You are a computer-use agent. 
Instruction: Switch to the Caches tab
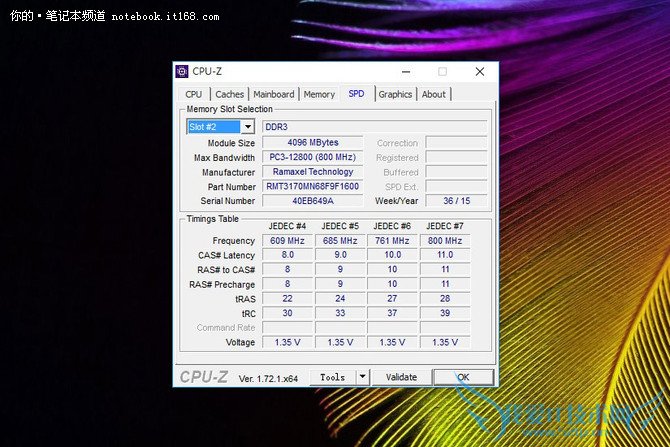coord(229,94)
